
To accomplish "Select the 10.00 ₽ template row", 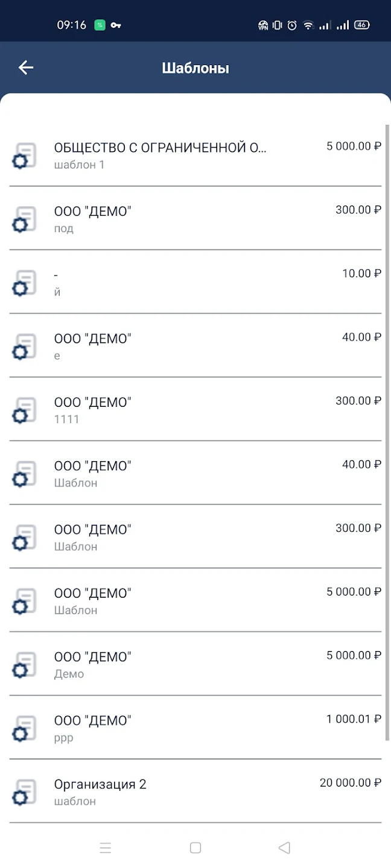I will click(x=195, y=282).
